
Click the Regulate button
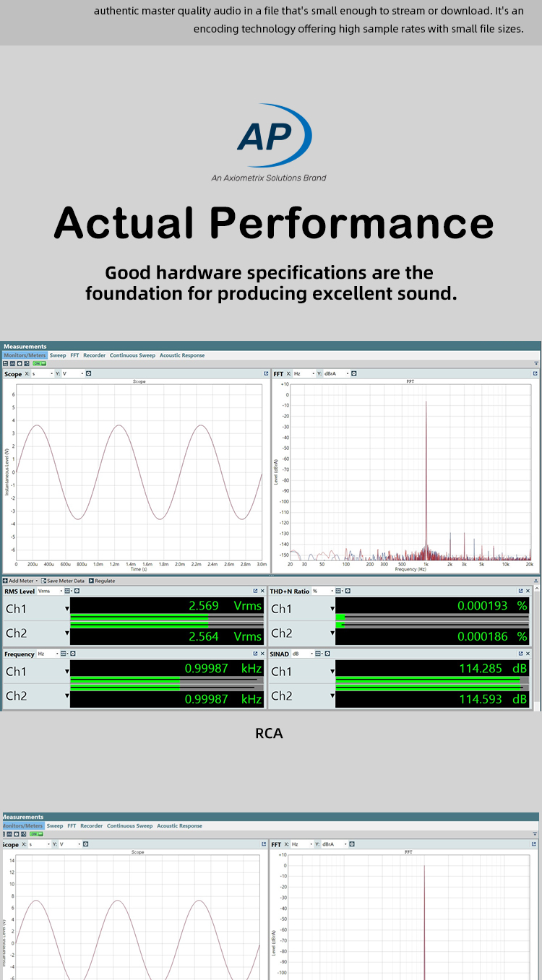click(102, 581)
